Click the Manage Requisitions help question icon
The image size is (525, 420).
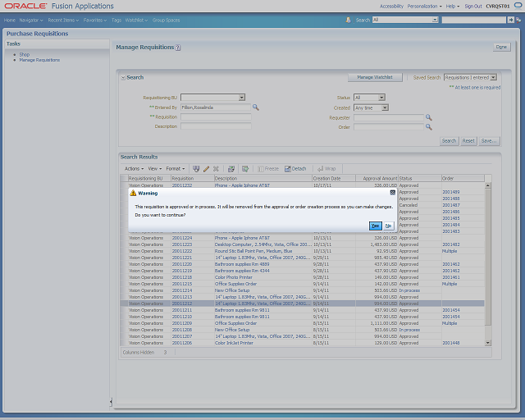(x=178, y=48)
